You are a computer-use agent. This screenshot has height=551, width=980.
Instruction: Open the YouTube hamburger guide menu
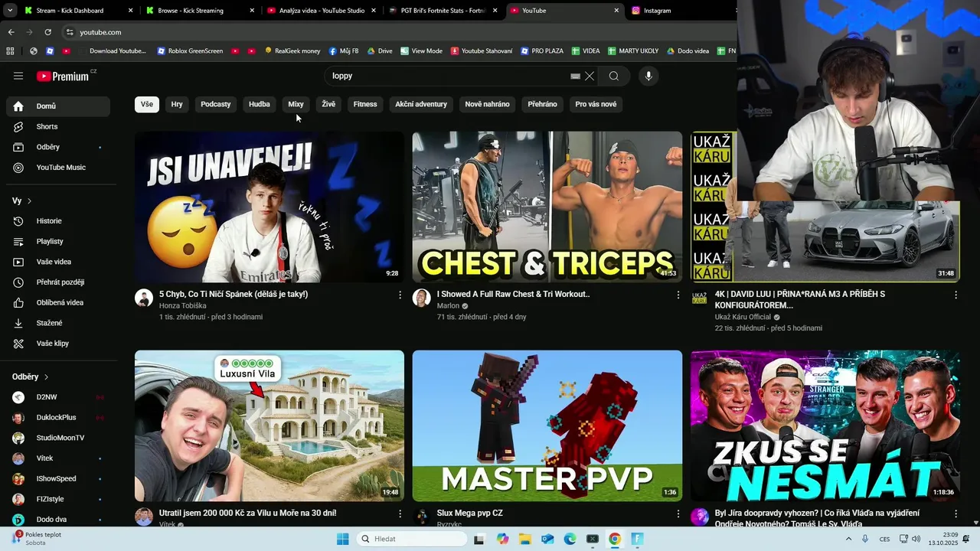coord(18,76)
